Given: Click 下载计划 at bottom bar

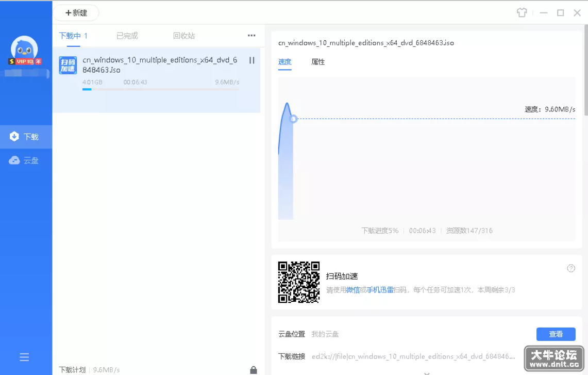Looking at the screenshot, I should click(x=72, y=370).
